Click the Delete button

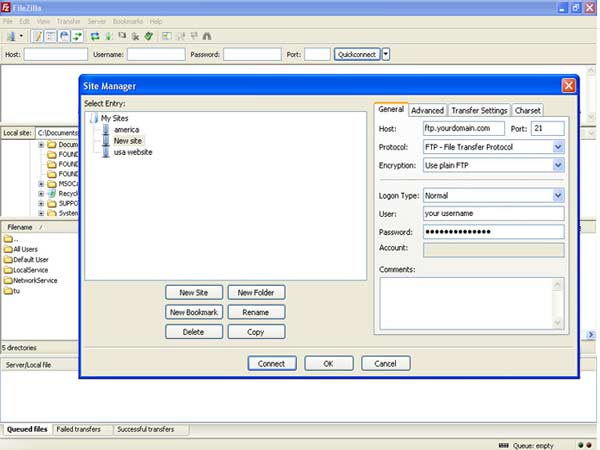point(194,332)
